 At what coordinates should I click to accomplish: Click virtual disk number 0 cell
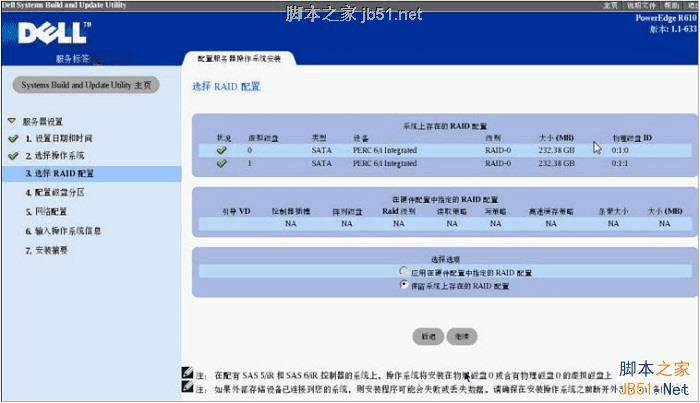[x=250, y=150]
